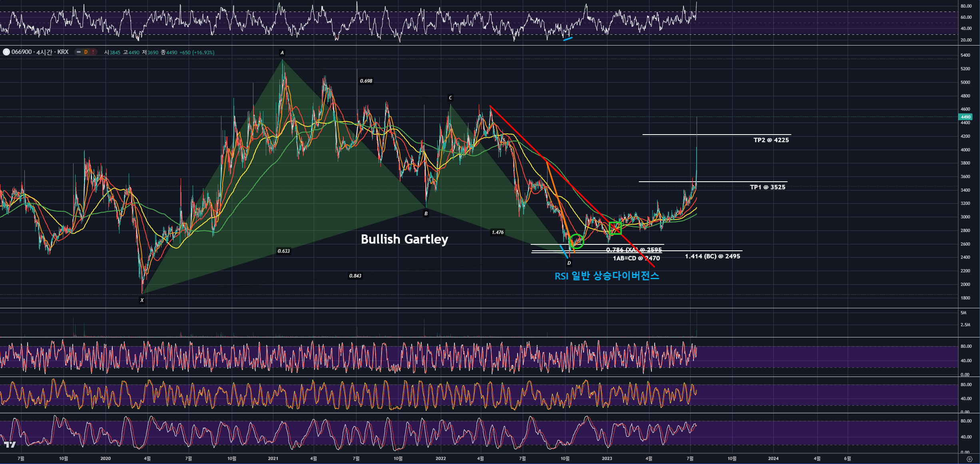Select the green circle marker near point D

coord(576,241)
